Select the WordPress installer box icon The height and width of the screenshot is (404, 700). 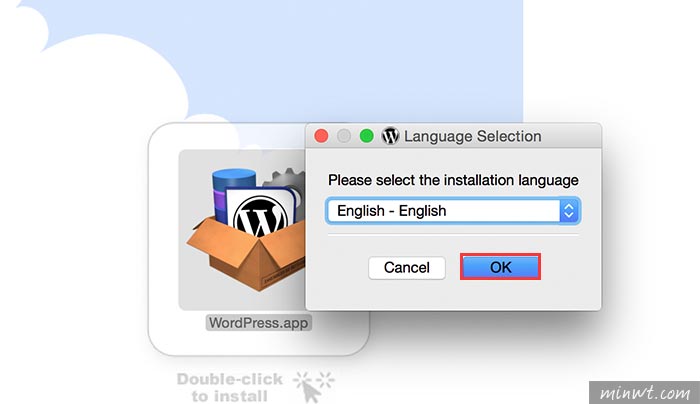point(246,229)
